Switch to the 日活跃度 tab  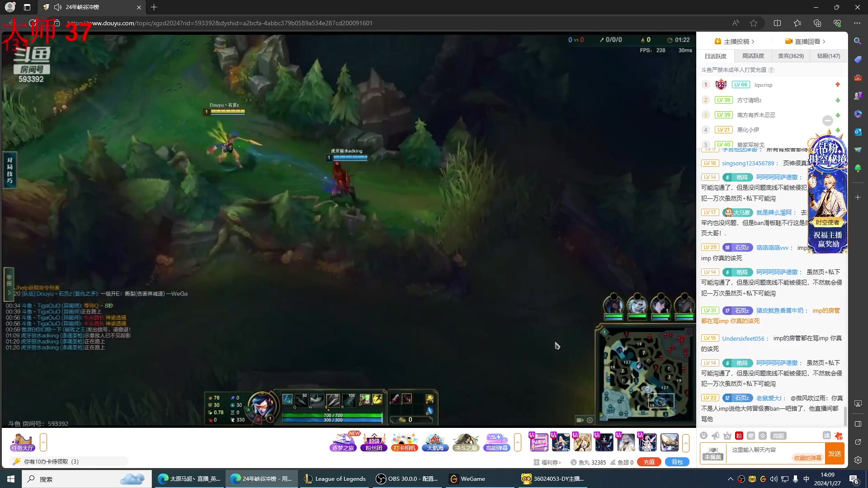click(715, 56)
